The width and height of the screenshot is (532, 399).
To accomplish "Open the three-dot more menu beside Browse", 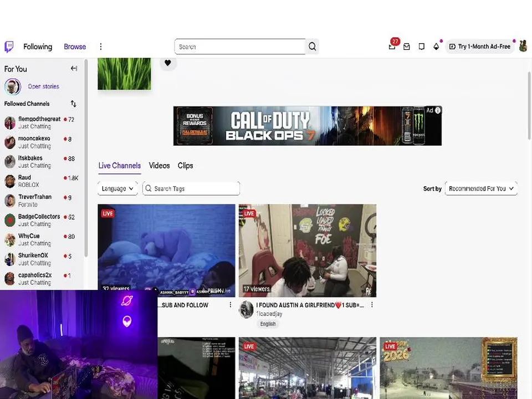I will point(101,47).
